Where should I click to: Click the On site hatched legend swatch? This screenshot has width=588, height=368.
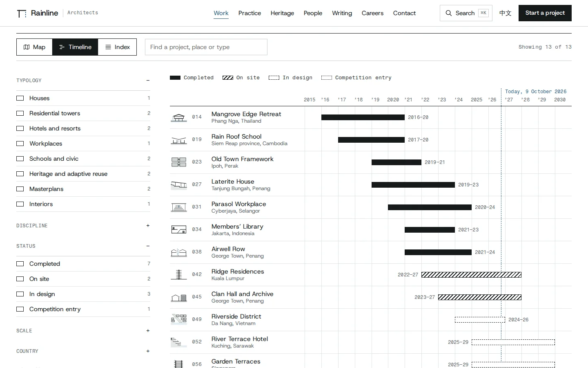pos(228,78)
